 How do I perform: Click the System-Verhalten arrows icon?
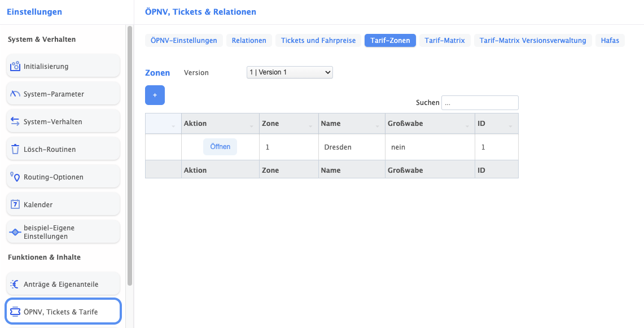15,121
